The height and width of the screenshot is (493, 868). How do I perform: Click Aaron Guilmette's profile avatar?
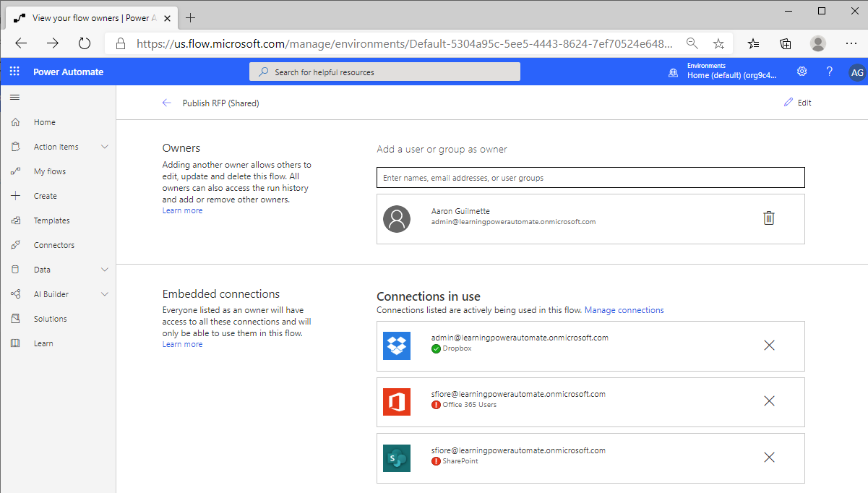(x=397, y=218)
